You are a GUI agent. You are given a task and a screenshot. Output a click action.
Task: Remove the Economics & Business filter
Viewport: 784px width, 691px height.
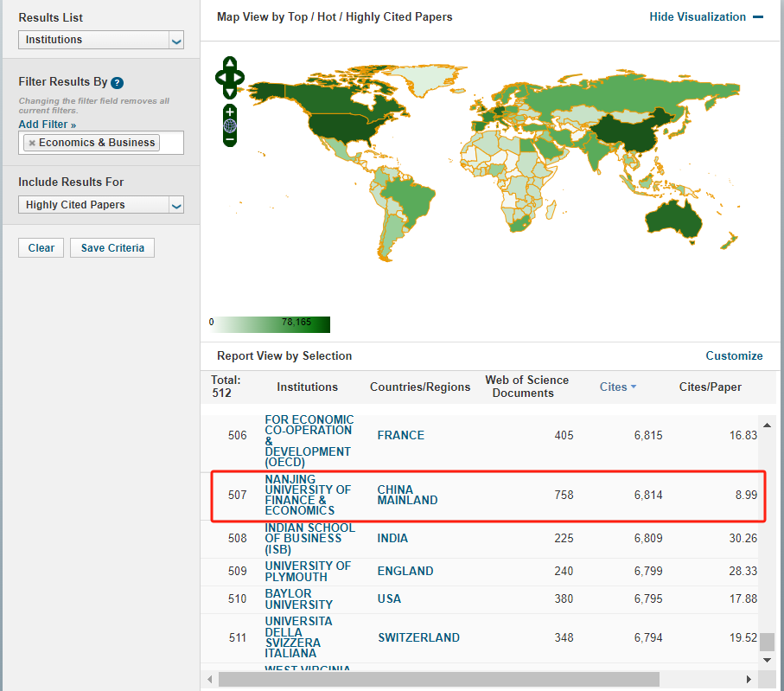coord(32,143)
